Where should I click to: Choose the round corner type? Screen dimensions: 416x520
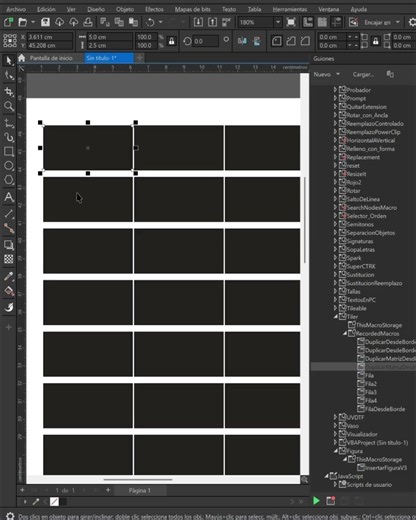point(277,41)
